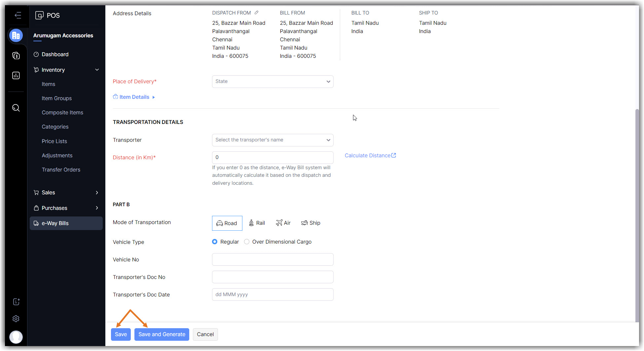Open the reports chart icon in left rail
The image size is (644, 351).
click(x=16, y=75)
